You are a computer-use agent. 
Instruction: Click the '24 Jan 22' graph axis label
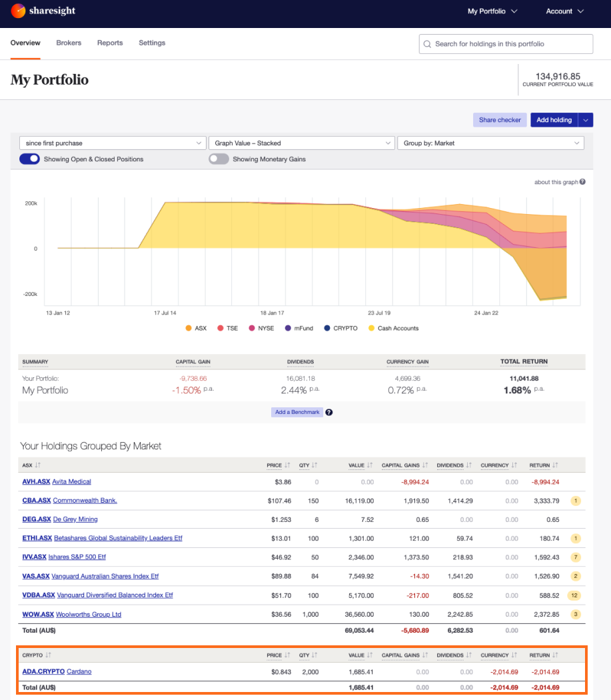(x=486, y=313)
